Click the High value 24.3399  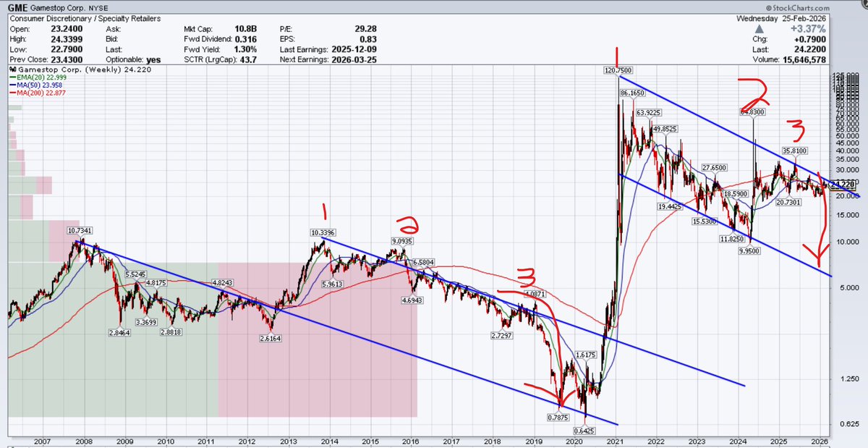coord(68,38)
